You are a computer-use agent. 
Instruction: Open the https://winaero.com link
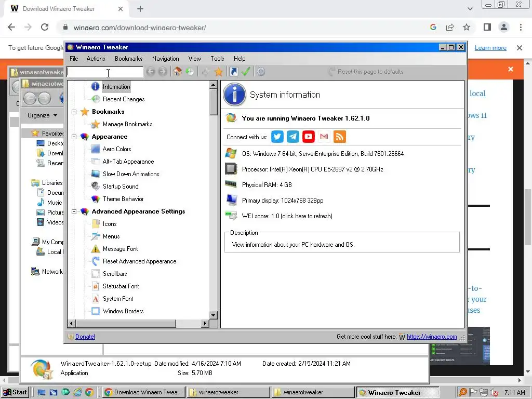click(x=432, y=337)
